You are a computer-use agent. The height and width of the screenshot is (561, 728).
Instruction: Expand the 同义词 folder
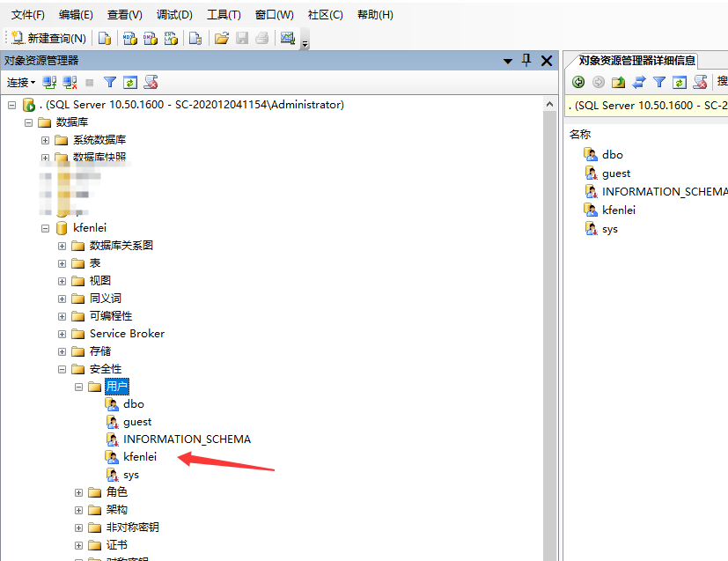point(63,299)
